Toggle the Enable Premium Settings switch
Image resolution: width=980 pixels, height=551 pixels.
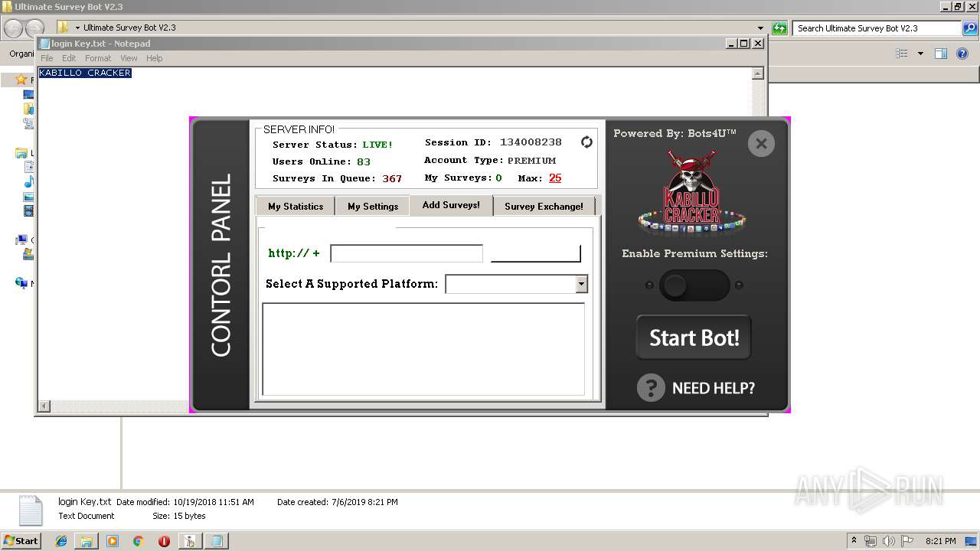click(x=694, y=285)
